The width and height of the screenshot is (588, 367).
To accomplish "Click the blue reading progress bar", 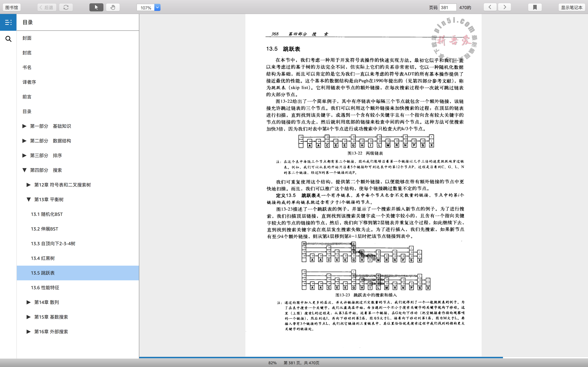I will (321, 357).
